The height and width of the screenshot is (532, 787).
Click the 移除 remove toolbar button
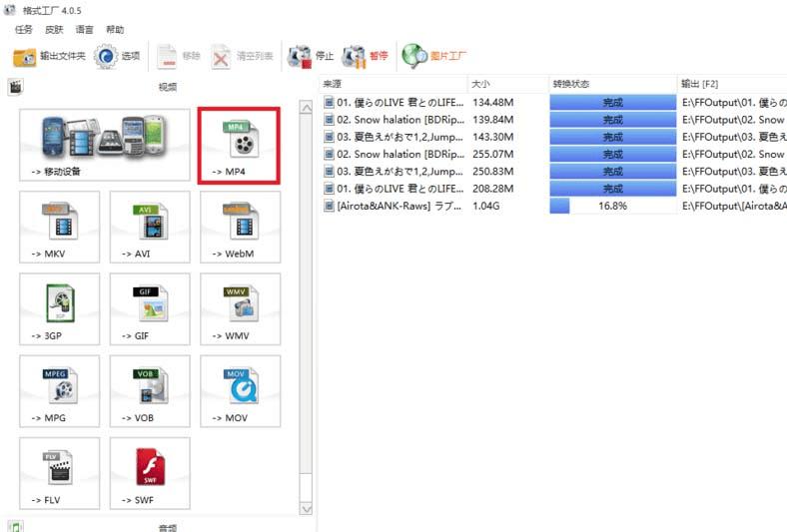click(179, 56)
